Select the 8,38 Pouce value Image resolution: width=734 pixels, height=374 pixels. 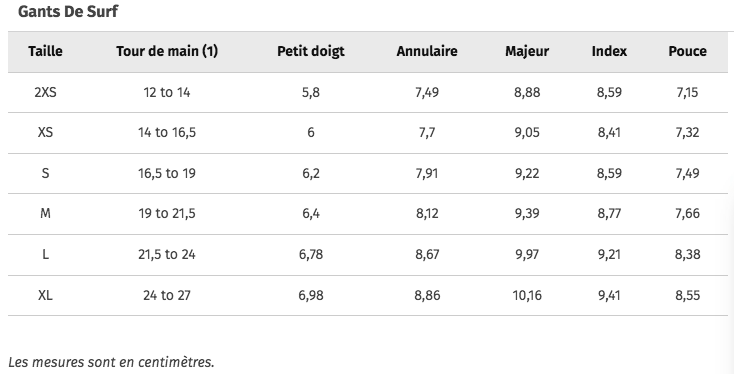click(688, 254)
